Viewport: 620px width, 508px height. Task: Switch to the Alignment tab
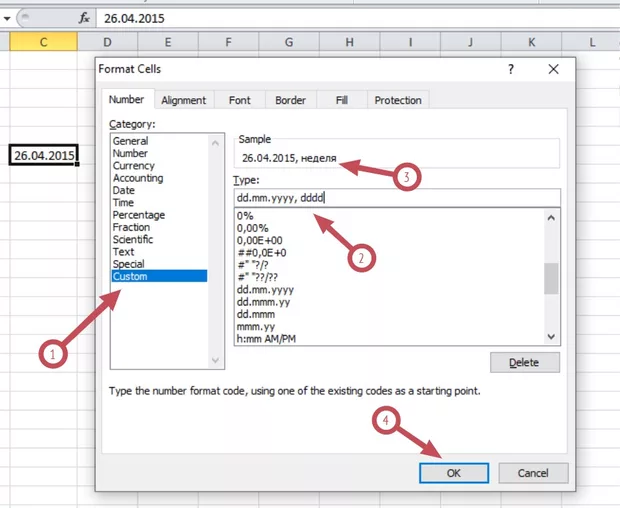point(183,100)
